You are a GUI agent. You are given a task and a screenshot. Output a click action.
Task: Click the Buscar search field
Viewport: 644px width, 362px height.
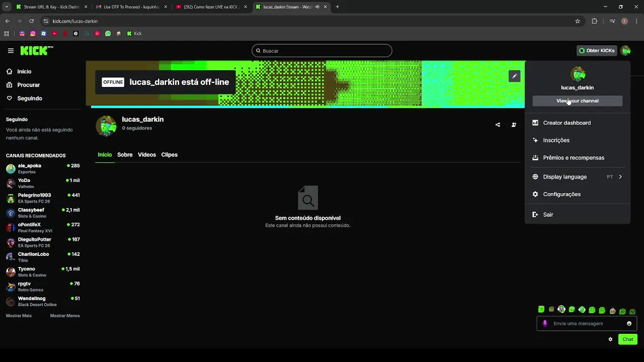point(322,51)
